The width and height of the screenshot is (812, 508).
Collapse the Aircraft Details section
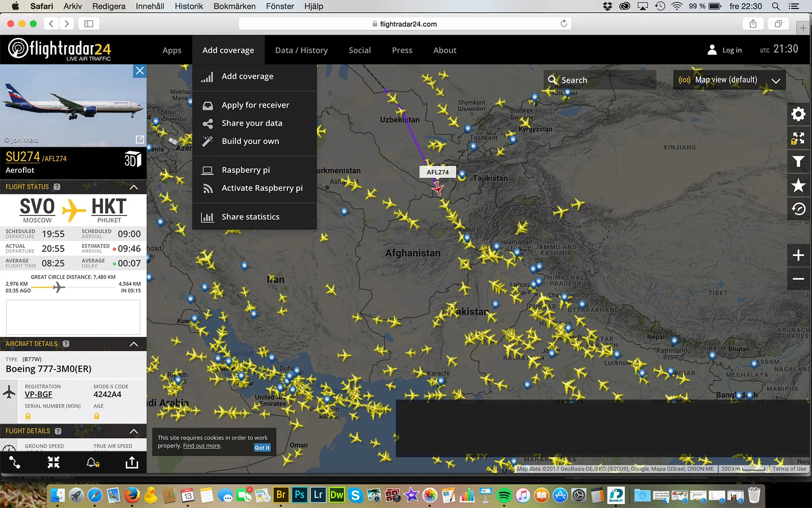[134, 344]
